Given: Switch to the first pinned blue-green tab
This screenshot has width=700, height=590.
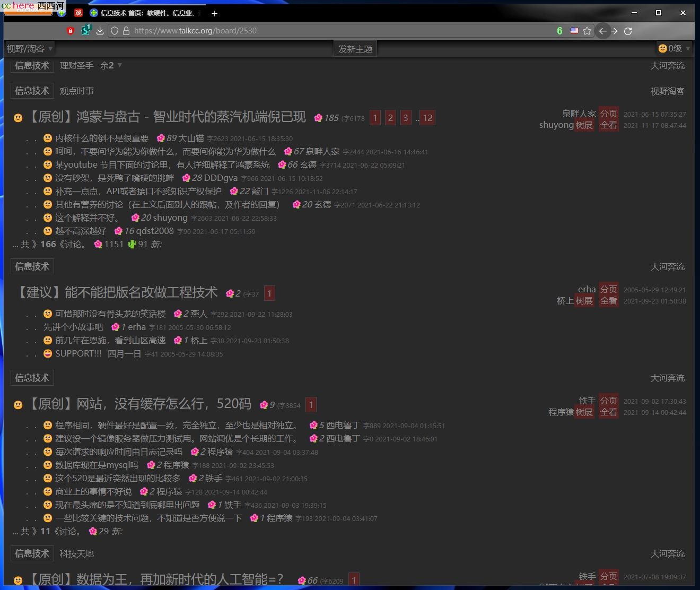Looking at the screenshot, I should (62, 13).
